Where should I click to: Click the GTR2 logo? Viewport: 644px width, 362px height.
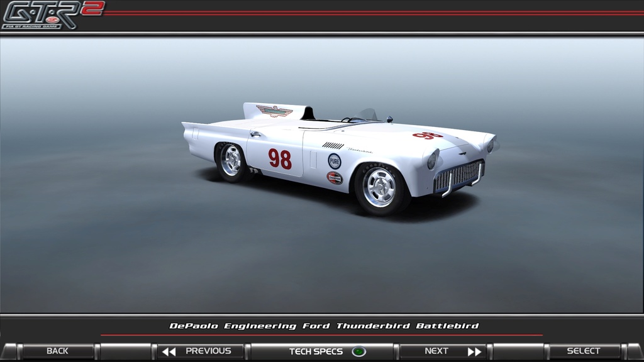[x=53, y=15]
